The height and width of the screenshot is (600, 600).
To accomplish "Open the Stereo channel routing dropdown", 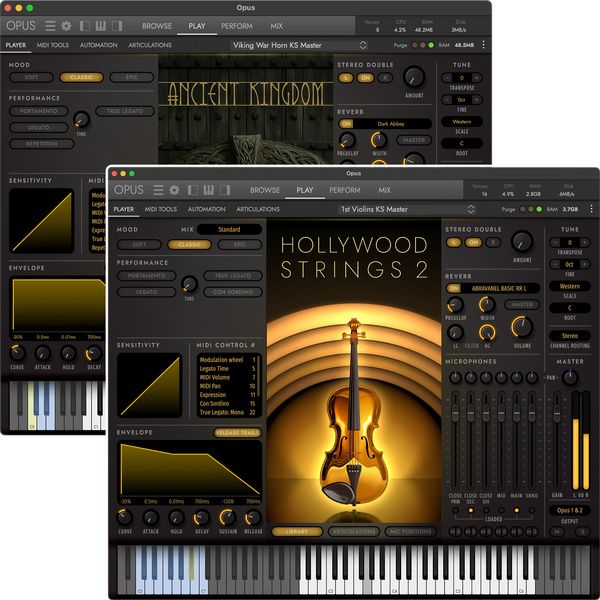I will tap(570, 336).
